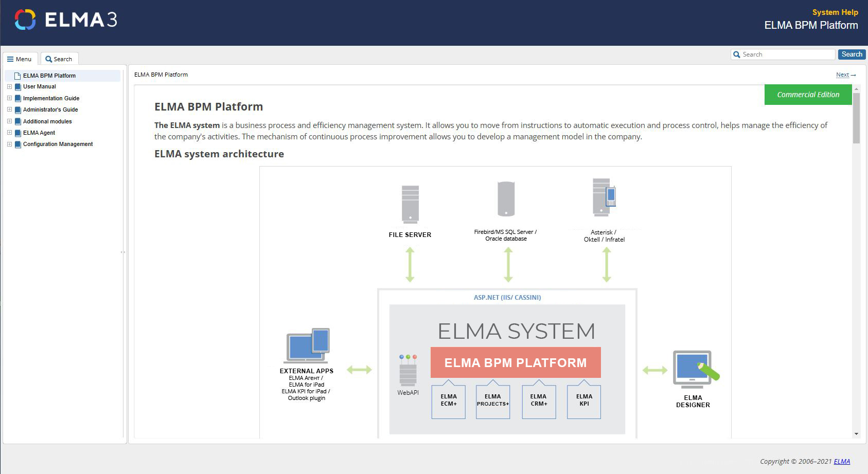Click the blue Search button
868x474 pixels.
(852, 54)
